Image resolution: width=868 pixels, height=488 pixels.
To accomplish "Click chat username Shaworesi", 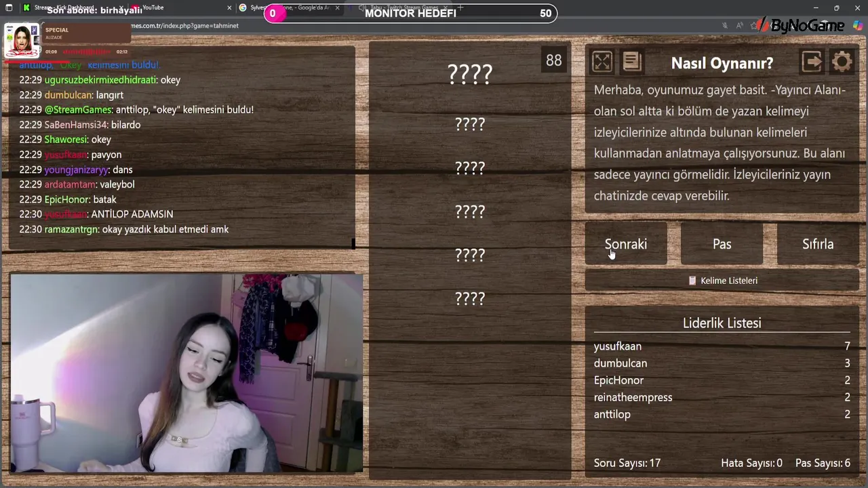I will [x=66, y=140].
